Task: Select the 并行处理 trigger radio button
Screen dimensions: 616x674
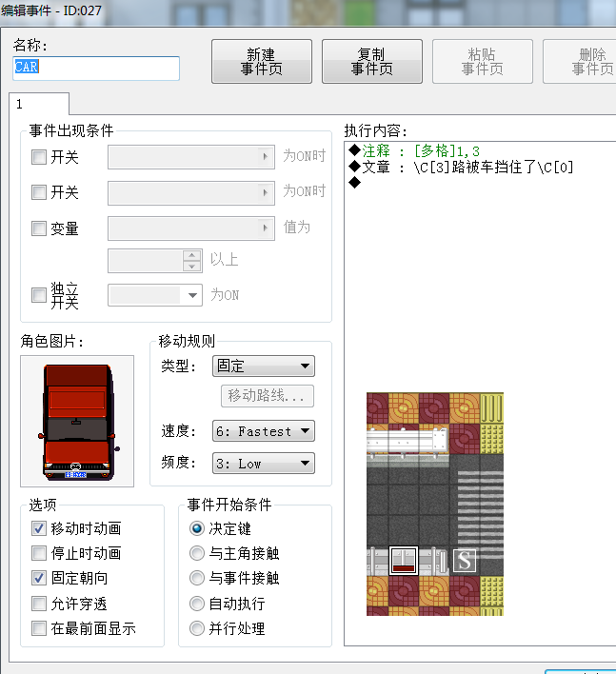Action: [x=197, y=628]
